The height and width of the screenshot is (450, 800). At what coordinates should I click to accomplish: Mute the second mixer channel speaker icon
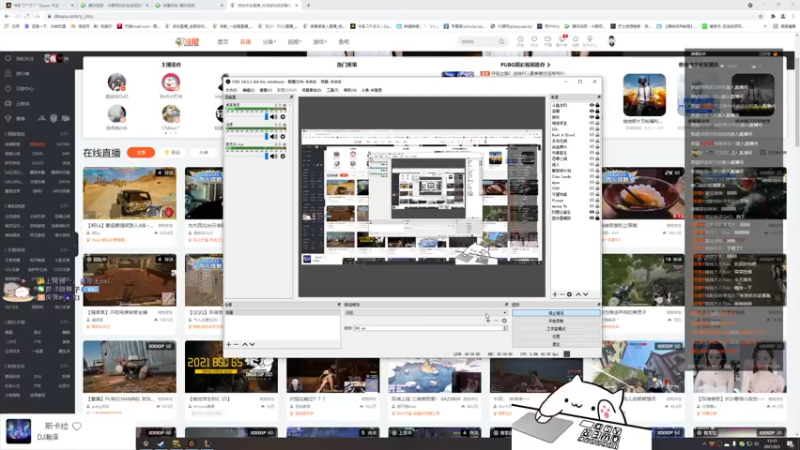click(x=273, y=137)
